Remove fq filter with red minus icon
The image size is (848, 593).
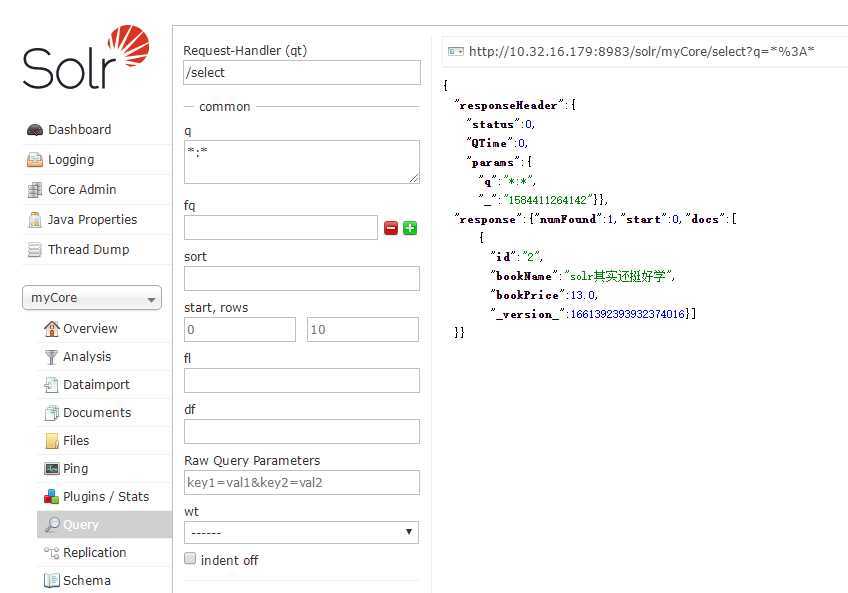tap(391, 228)
